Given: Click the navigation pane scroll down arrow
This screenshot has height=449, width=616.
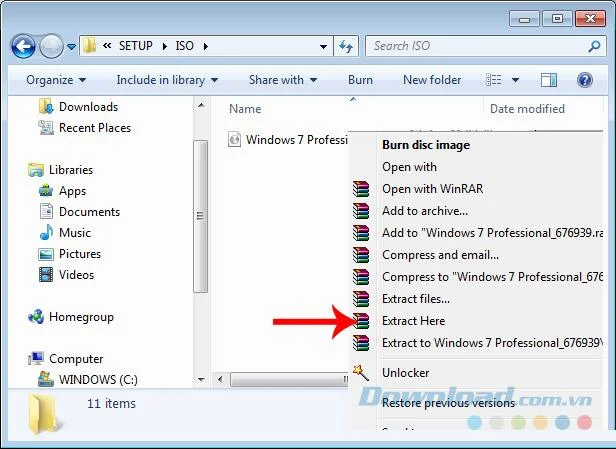Looking at the screenshot, I should point(201,379).
